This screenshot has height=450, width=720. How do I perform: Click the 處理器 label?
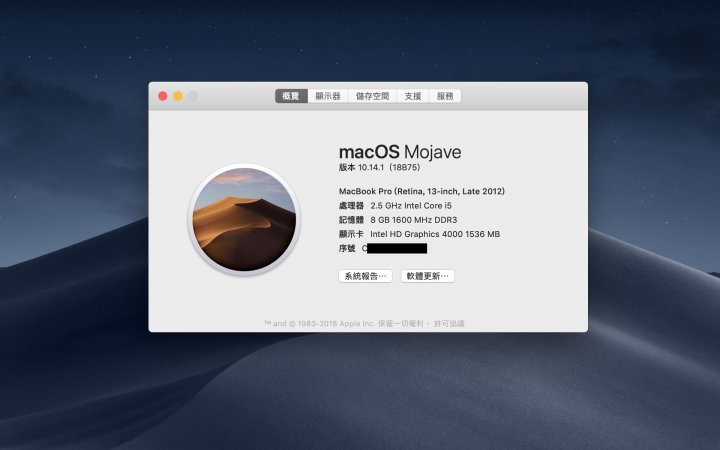coord(351,206)
